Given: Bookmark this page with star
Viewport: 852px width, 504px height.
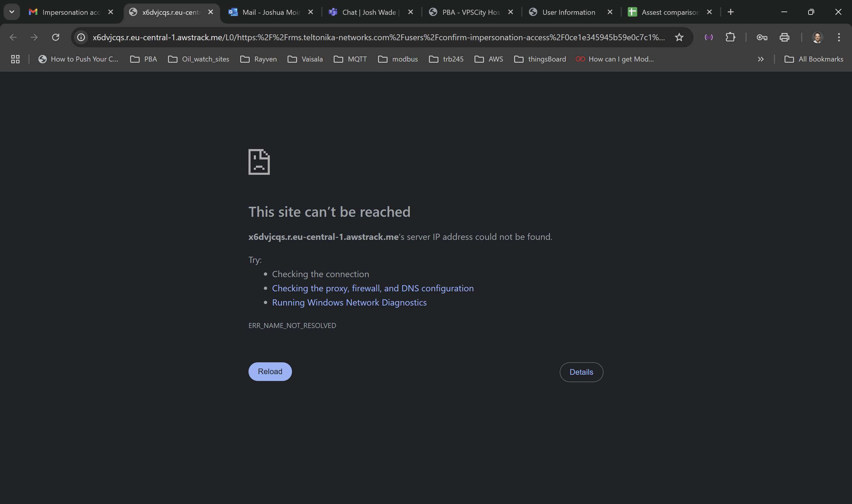Looking at the screenshot, I should click(679, 37).
